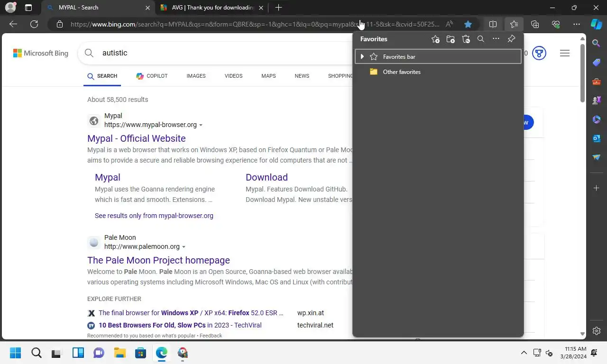Toggle the blue favorite star for this page

pos(468,24)
